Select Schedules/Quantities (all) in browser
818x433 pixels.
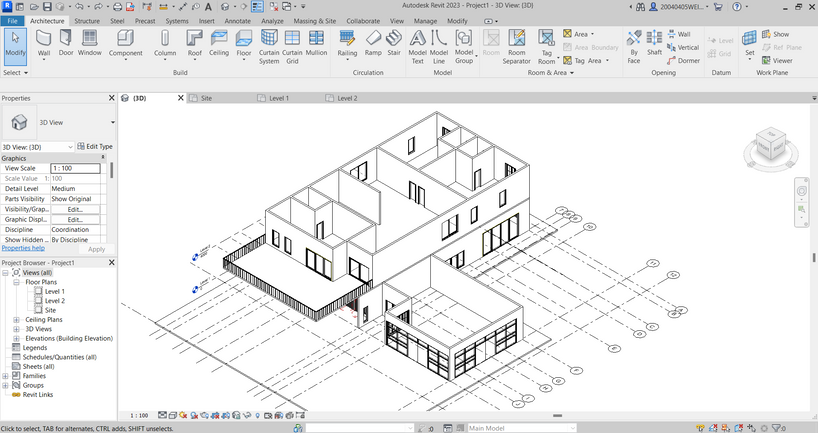[59, 357]
